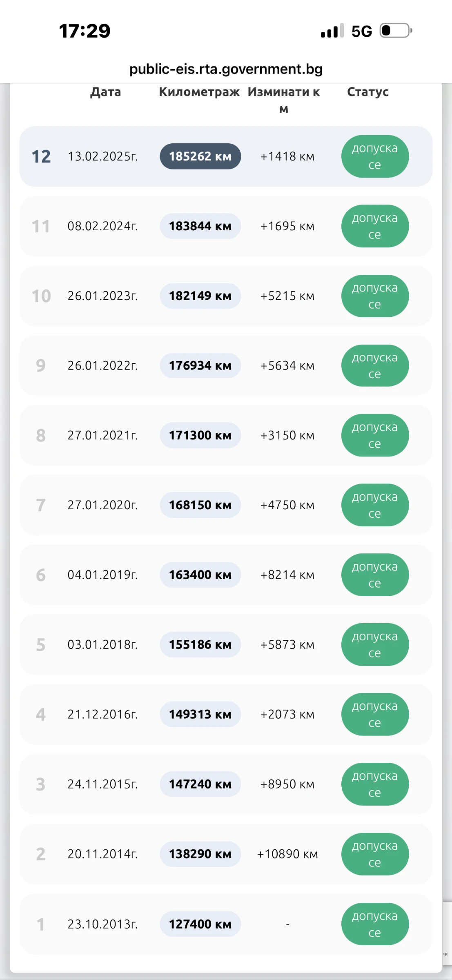
Task: Tap the public-eis.rta.government.bg address bar
Action: point(226,69)
